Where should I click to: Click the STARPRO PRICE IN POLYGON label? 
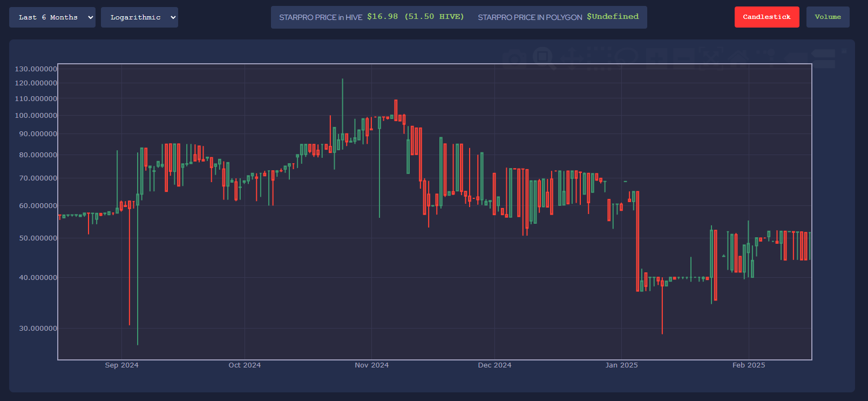point(530,17)
